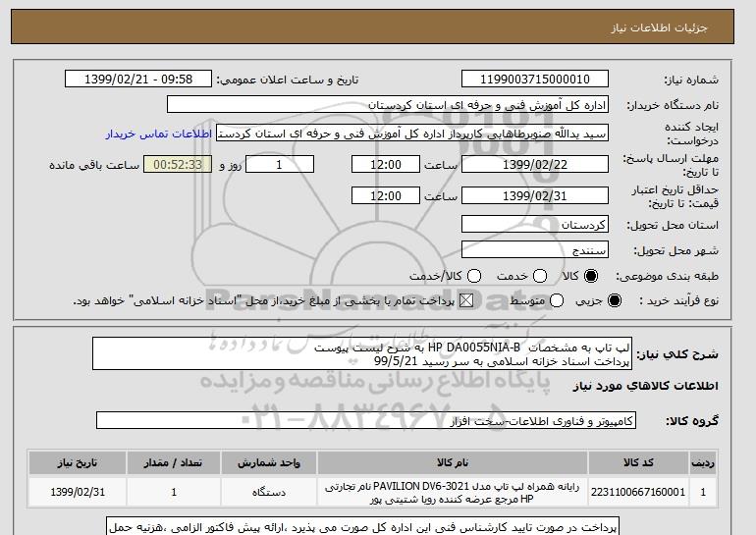The image size is (756, 535).
Task: Toggle the Islamic treasury bonds payment checkbox
Action: (x=466, y=300)
